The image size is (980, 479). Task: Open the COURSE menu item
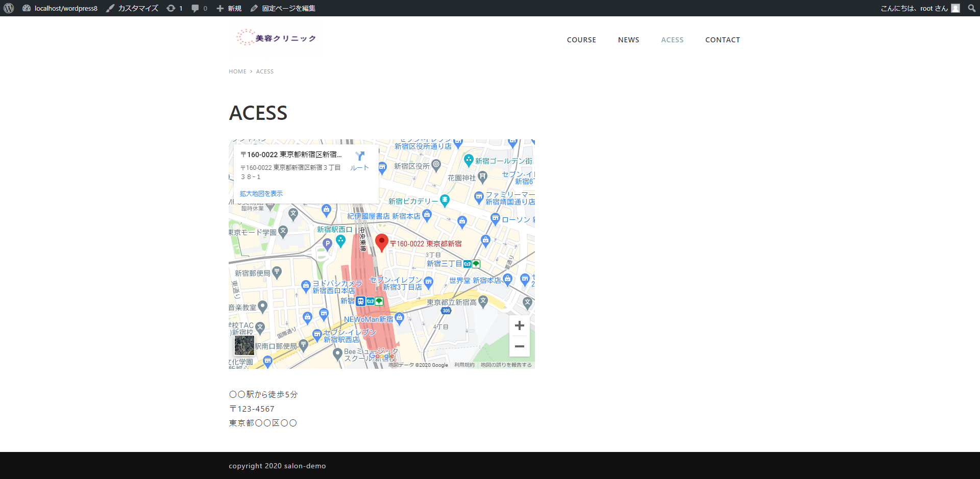pos(581,40)
